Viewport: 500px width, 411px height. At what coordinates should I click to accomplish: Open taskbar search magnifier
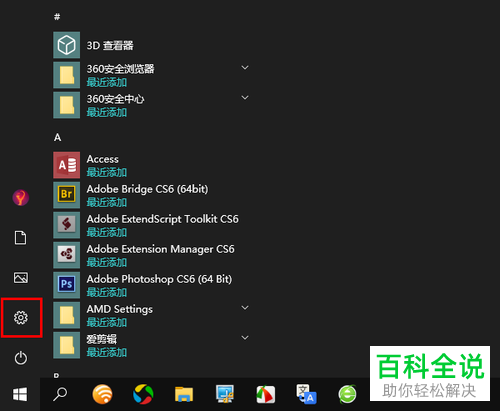pos(60,394)
